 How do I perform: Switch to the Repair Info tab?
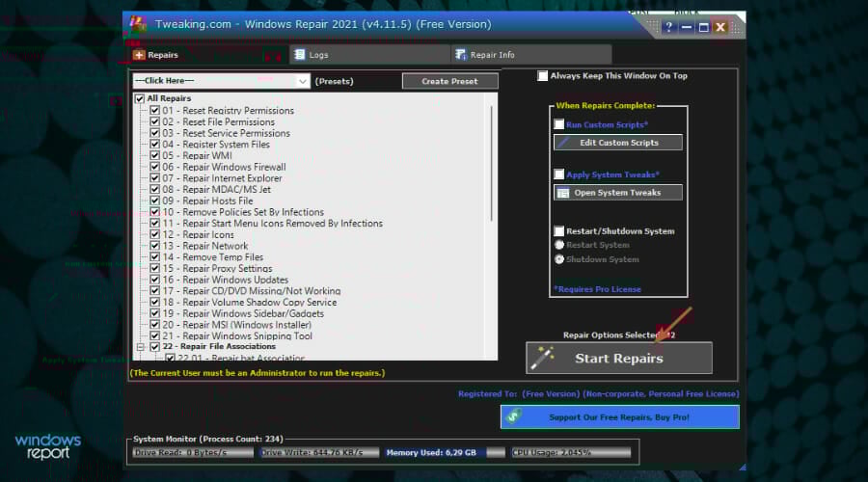[531, 55]
